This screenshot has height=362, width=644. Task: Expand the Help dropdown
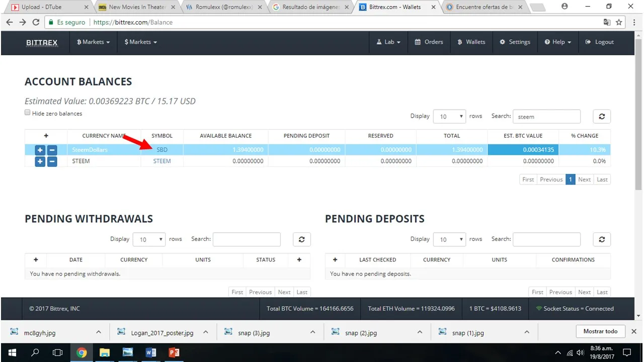coord(557,42)
